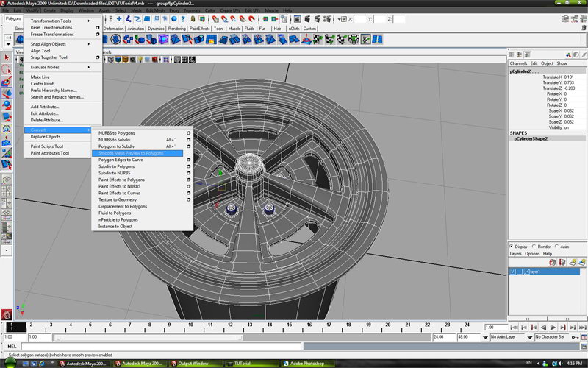
Task: Click Freeze Transformations menu item
Action: [52, 35]
